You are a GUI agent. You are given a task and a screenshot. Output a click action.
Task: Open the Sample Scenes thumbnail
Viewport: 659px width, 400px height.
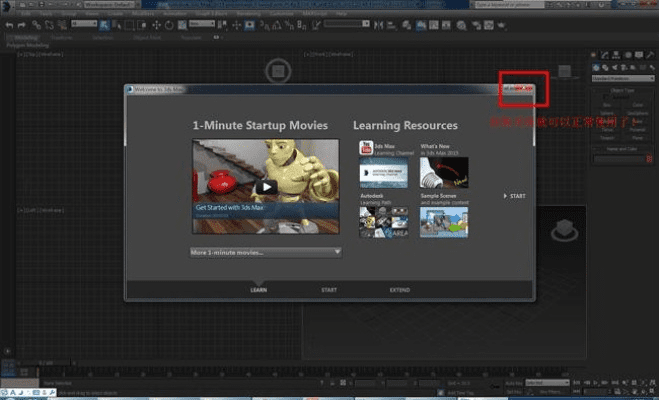(x=444, y=219)
